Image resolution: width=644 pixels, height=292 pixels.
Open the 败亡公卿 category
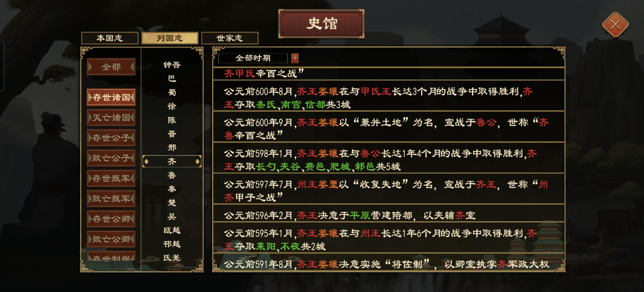click(111, 239)
